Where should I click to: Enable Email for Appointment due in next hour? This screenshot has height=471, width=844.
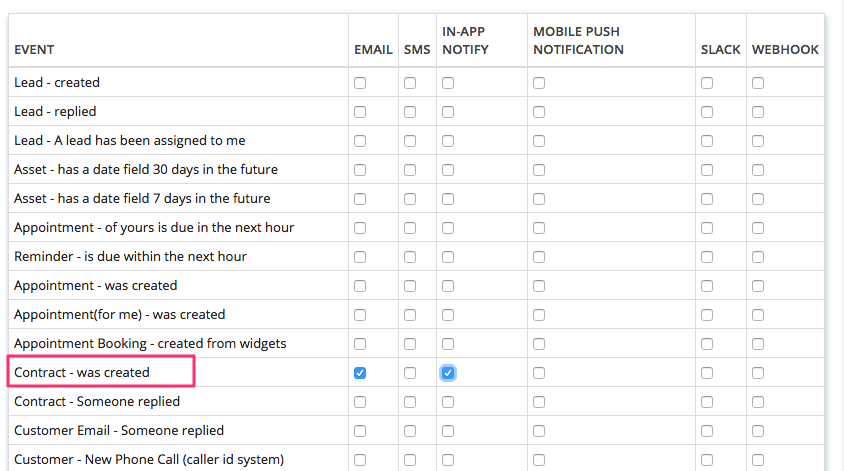pos(360,228)
